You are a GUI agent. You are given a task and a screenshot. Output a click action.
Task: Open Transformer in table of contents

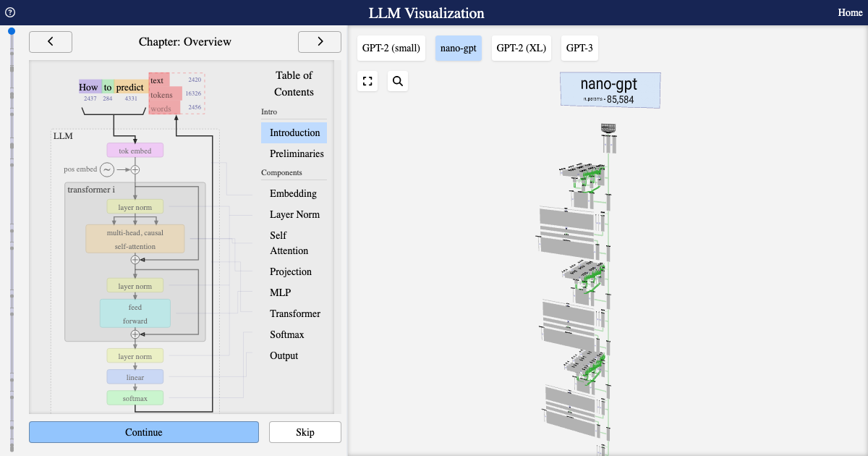pyautogui.click(x=295, y=313)
